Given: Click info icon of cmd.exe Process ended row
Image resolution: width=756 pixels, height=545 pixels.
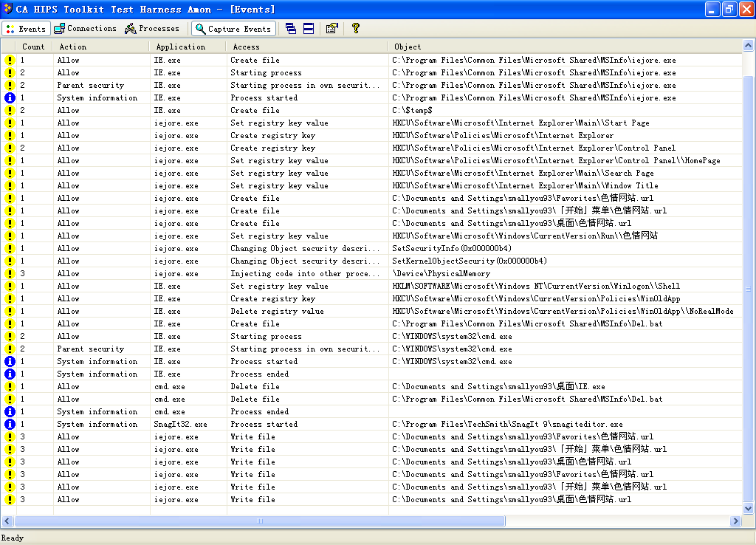Looking at the screenshot, I should pos(10,411).
